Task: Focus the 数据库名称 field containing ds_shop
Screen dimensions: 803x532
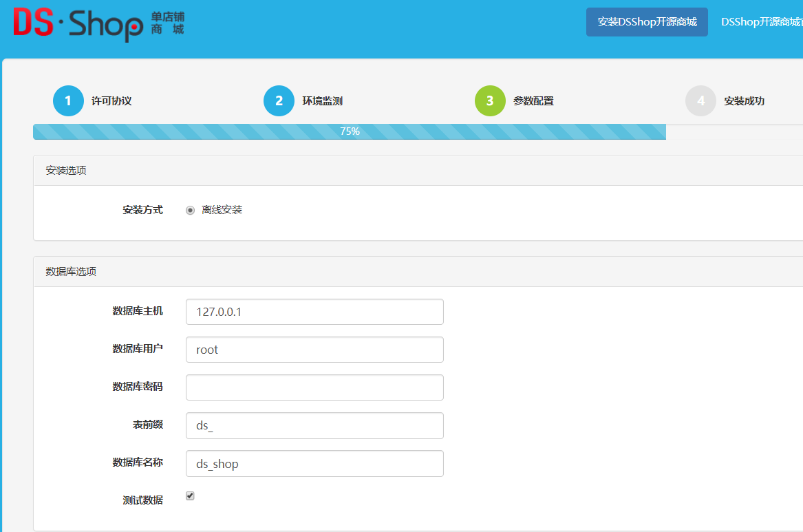Action: (314, 463)
